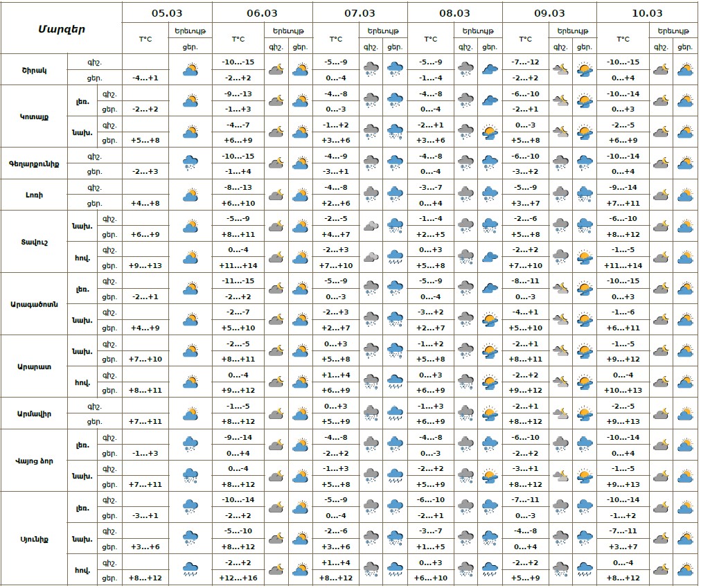Click the Արագածոտն region label
The height and width of the screenshot is (588, 701).
click(34, 305)
